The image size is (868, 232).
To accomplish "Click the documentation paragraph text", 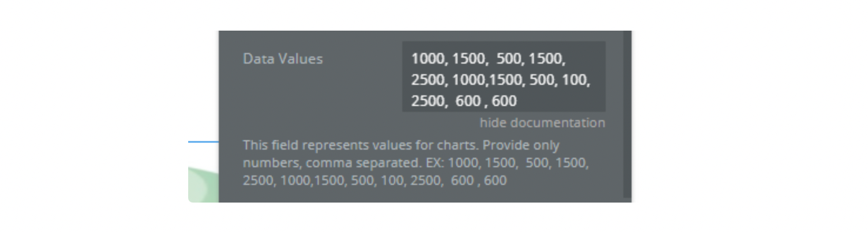I will click(416, 163).
